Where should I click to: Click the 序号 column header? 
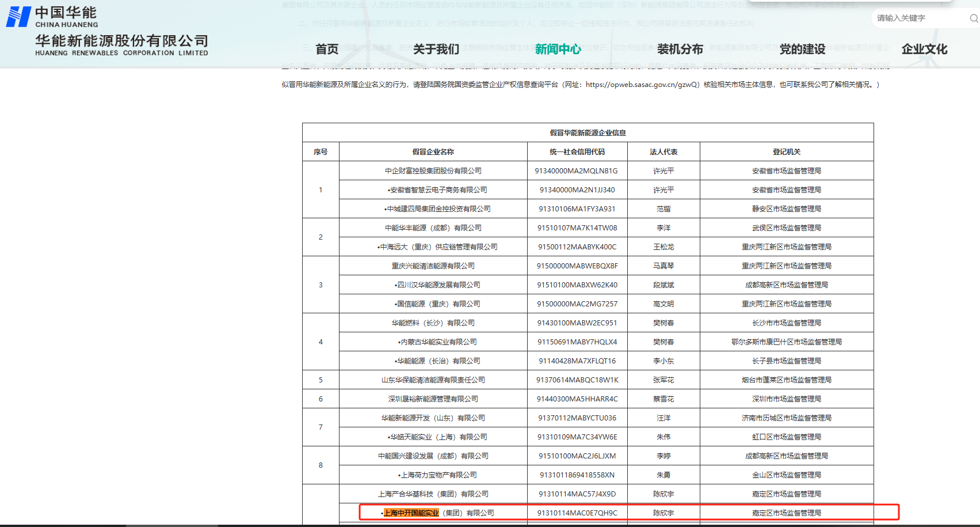(321, 152)
